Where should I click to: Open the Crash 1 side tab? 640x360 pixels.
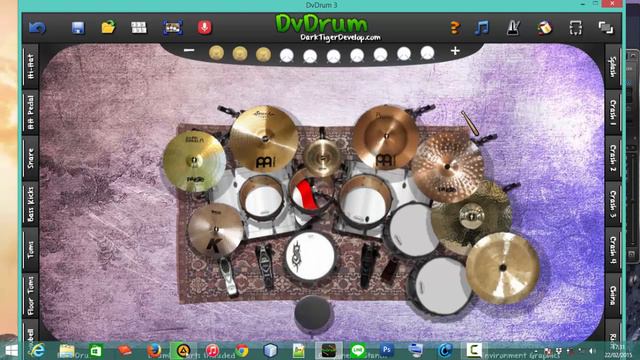coord(612,113)
